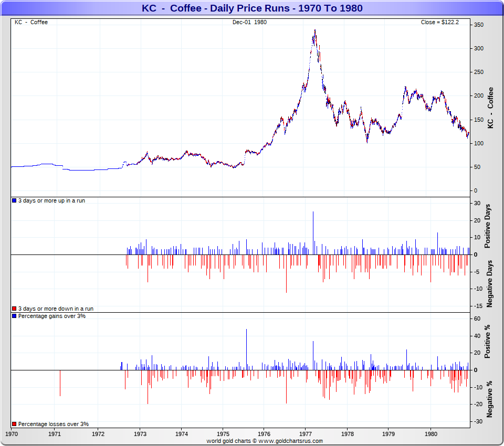This screenshot has width=504, height=446.
Task: Click the 300 tick on the price axis
Action: pos(479,48)
